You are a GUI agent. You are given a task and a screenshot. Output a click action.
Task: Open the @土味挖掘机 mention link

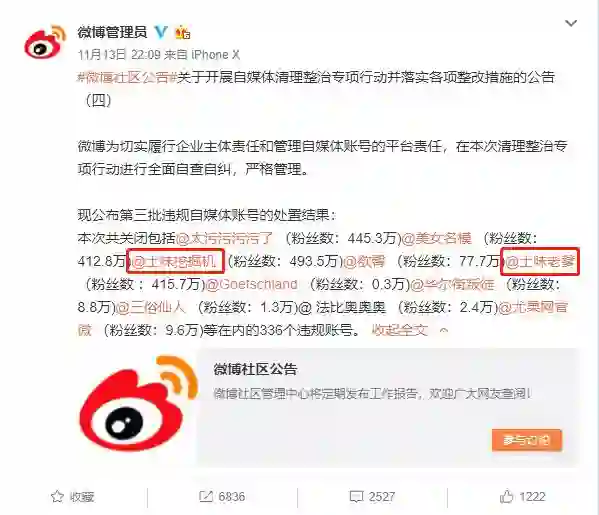tap(175, 261)
